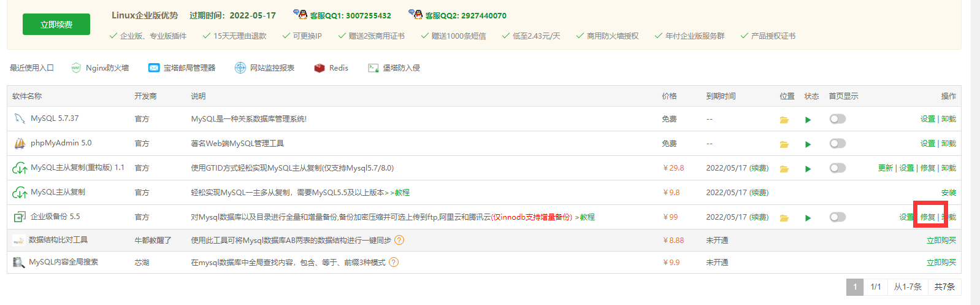Click the MySQL内容全局搜索 magnifier icon
The height and width of the screenshot is (305, 980).
(18, 262)
